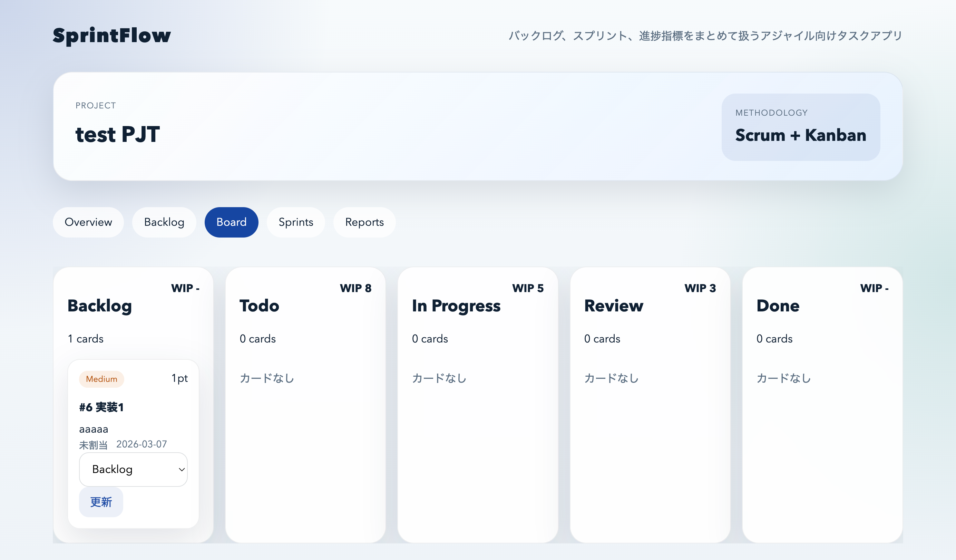This screenshot has width=956, height=560.
Task: Select the Board tab
Action: (x=231, y=222)
